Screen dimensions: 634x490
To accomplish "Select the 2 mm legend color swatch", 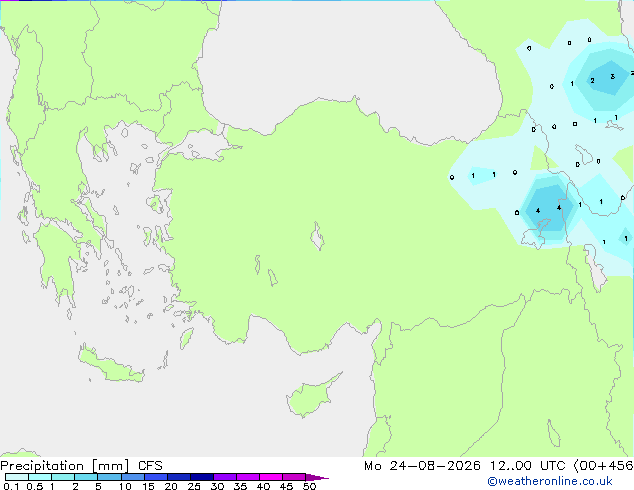I will (86, 477).
